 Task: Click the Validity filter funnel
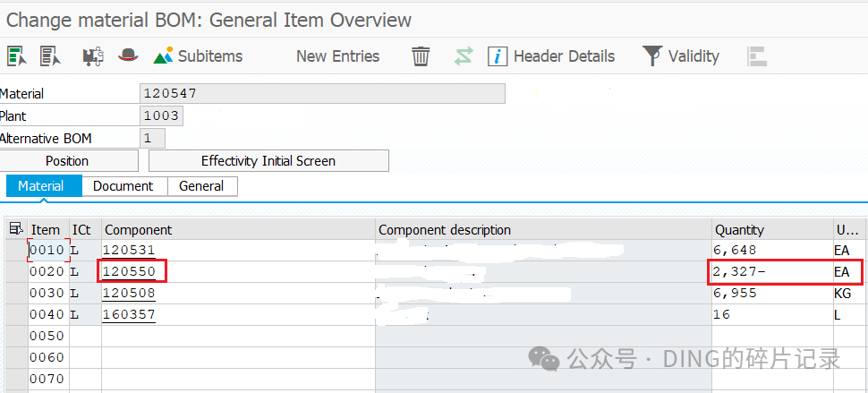pos(680,56)
